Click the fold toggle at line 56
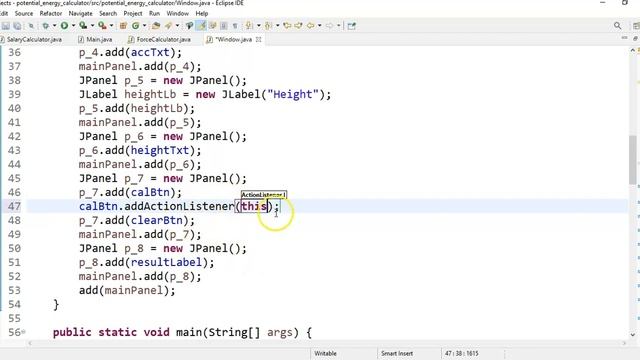 (x=23, y=332)
